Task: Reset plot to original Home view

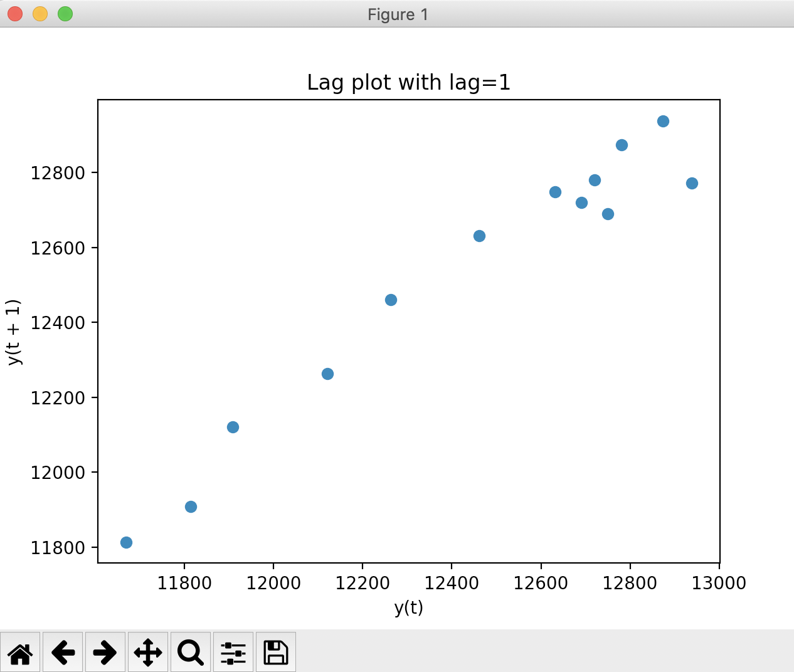Action: pyautogui.click(x=20, y=652)
